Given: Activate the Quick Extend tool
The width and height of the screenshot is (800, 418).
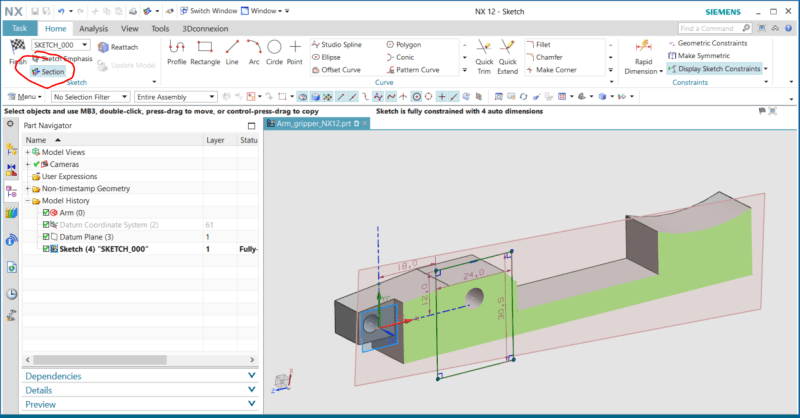Looking at the screenshot, I should point(508,57).
